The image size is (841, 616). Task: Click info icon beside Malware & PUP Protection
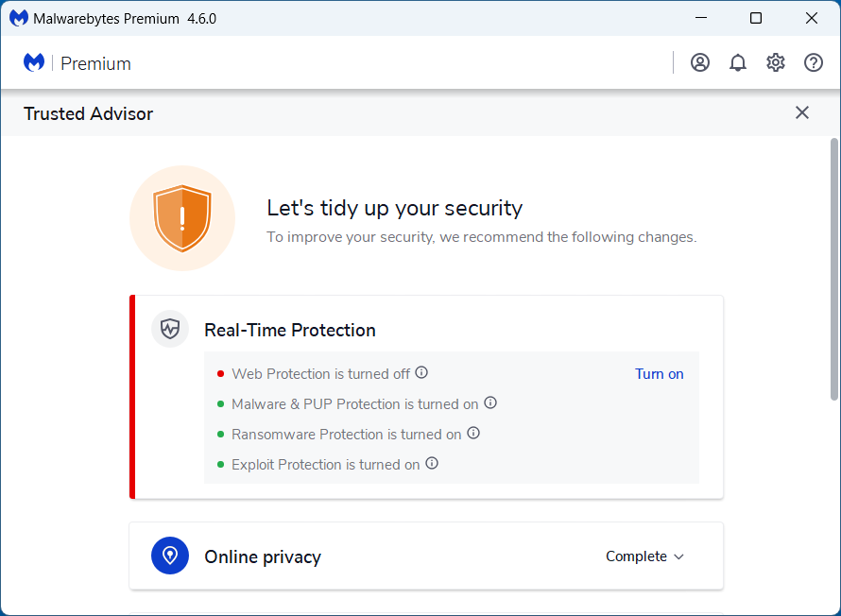click(x=490, y=403)
